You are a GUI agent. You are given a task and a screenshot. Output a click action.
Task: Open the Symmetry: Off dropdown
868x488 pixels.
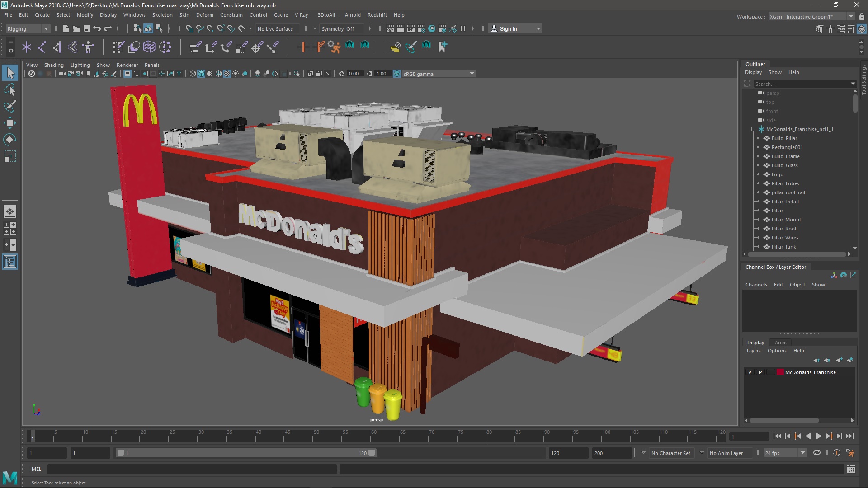pyautogui.click(x=341, y=28)
